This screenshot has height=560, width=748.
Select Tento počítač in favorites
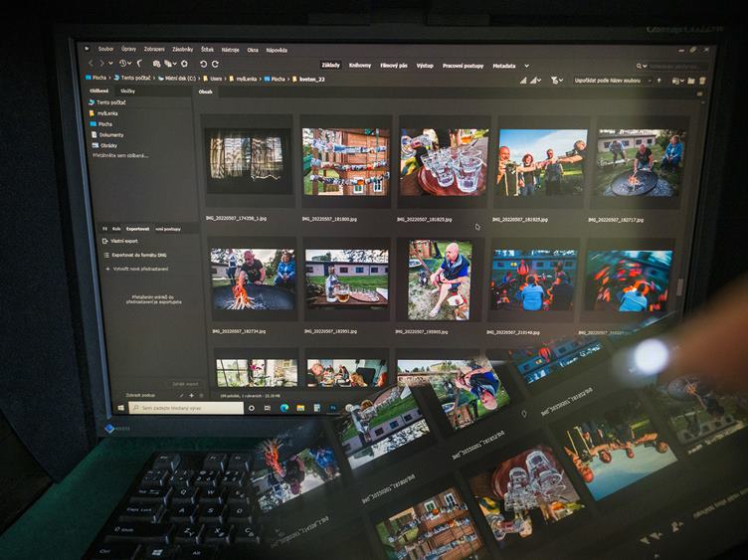tap(107, 102)
